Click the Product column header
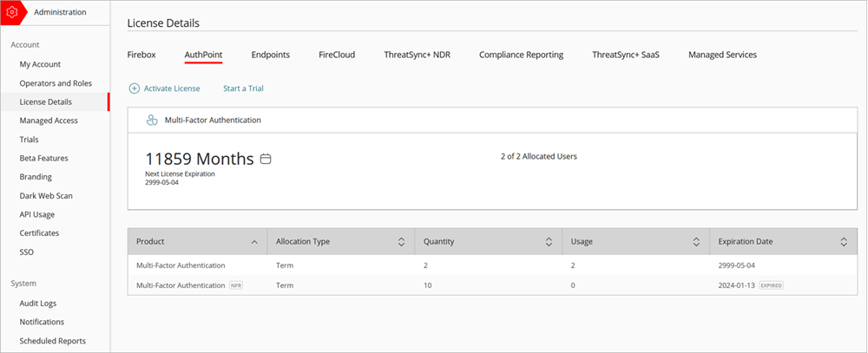Viewport: 868px width, 353px height. (197, 242)
